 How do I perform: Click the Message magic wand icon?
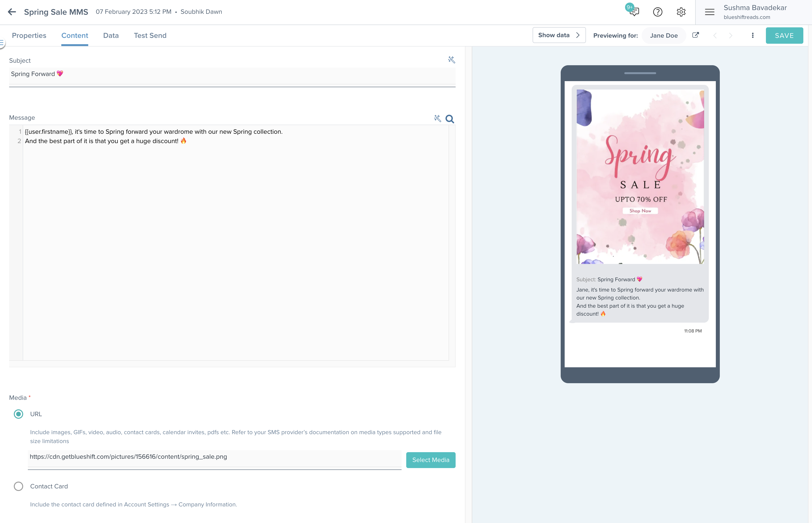click(x=437, y=118)
